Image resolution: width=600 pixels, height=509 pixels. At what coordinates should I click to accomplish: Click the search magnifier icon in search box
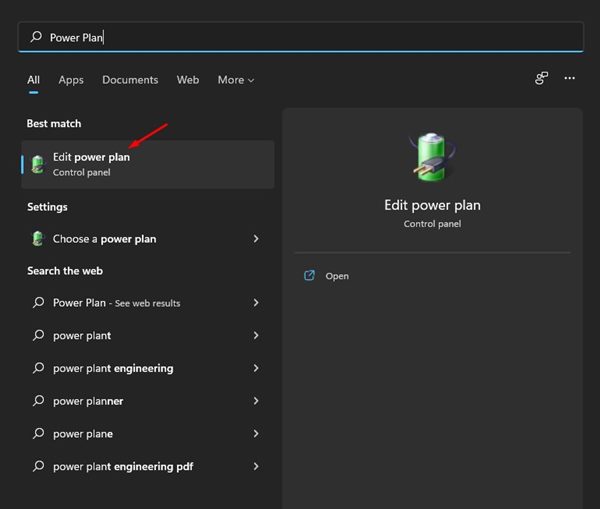tap(36, 37)
